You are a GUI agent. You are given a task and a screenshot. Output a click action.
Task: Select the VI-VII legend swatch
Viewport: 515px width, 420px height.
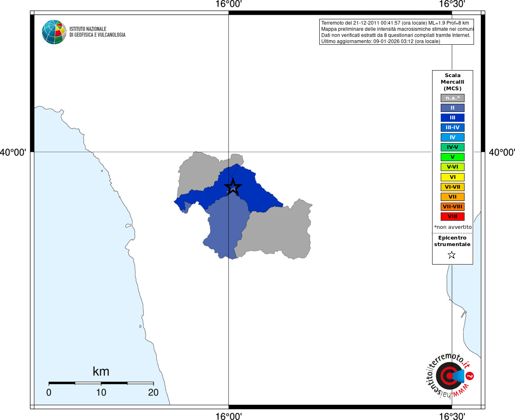point(453,187)
